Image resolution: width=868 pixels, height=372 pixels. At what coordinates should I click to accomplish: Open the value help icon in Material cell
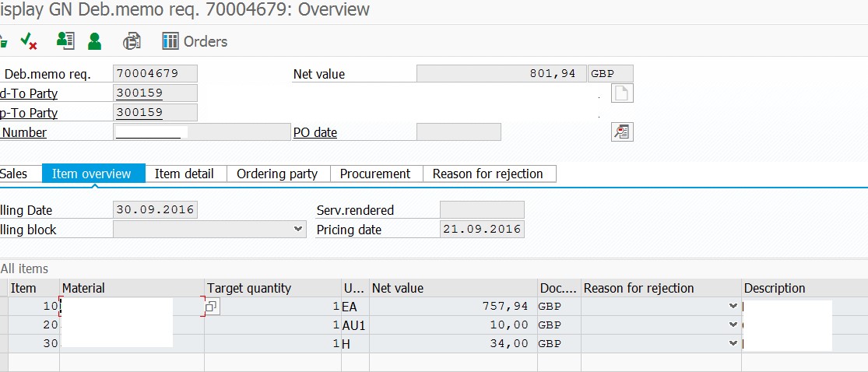(212, 307)
